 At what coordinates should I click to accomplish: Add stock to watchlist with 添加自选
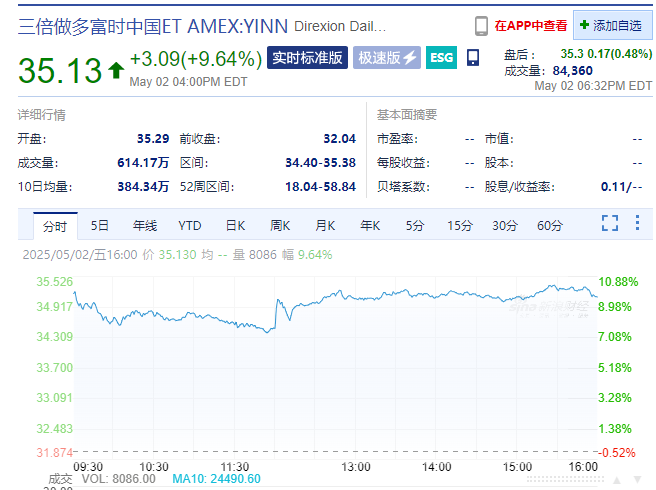(611, 25)
